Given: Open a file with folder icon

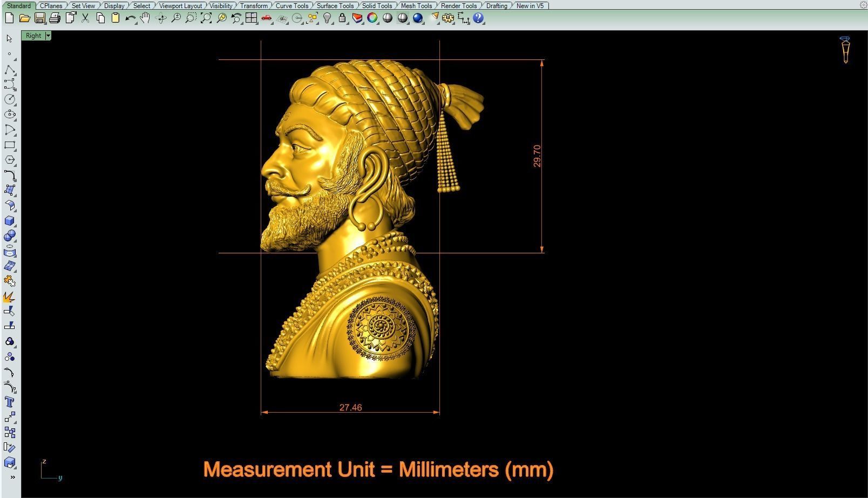Looking at the screenshot, I should [24, 18].
